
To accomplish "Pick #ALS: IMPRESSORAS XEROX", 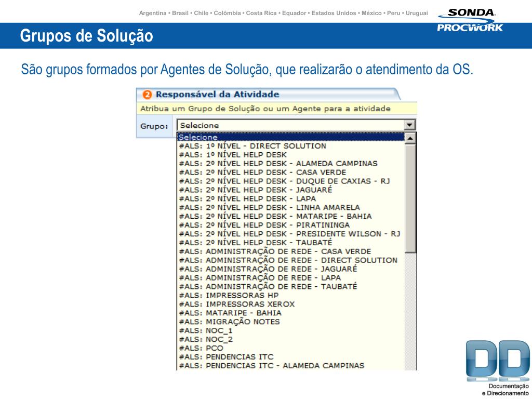I will pos(291,304).
